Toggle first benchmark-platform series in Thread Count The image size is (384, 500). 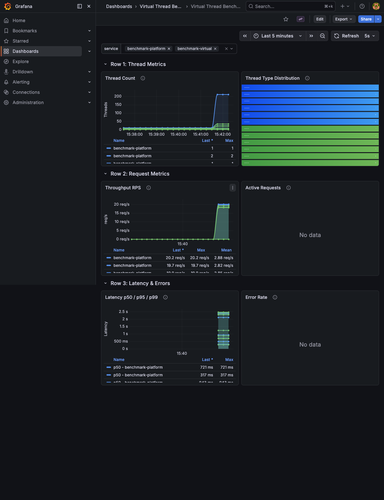click(x=132, y=148)
